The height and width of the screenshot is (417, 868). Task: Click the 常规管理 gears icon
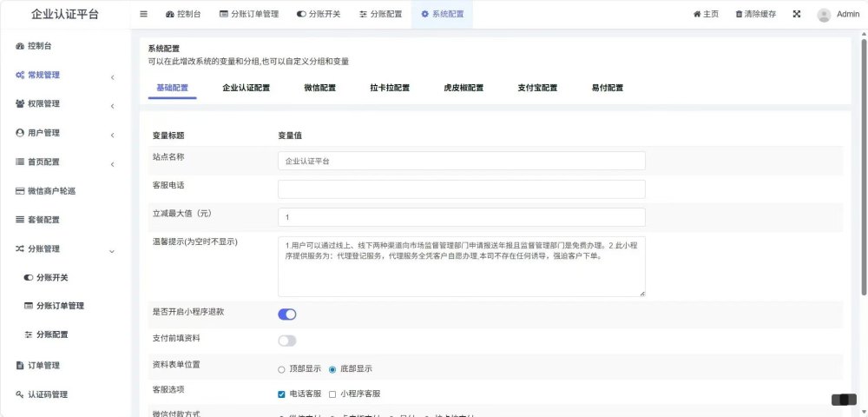point(19,76)
